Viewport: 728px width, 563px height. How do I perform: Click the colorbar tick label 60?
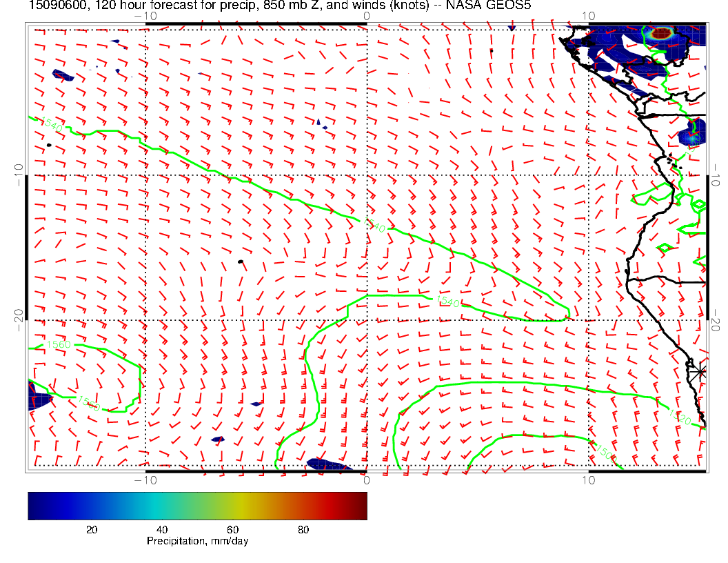(232, 529)
